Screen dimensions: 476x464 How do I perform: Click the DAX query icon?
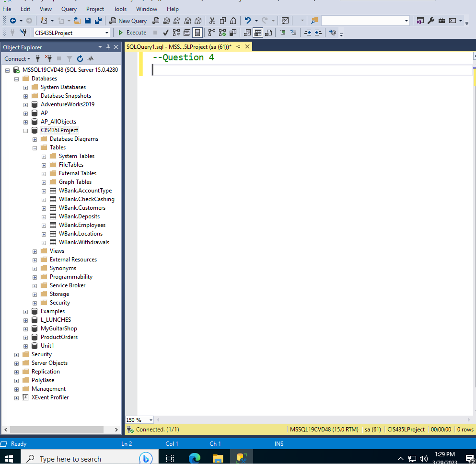click(198, 21)
